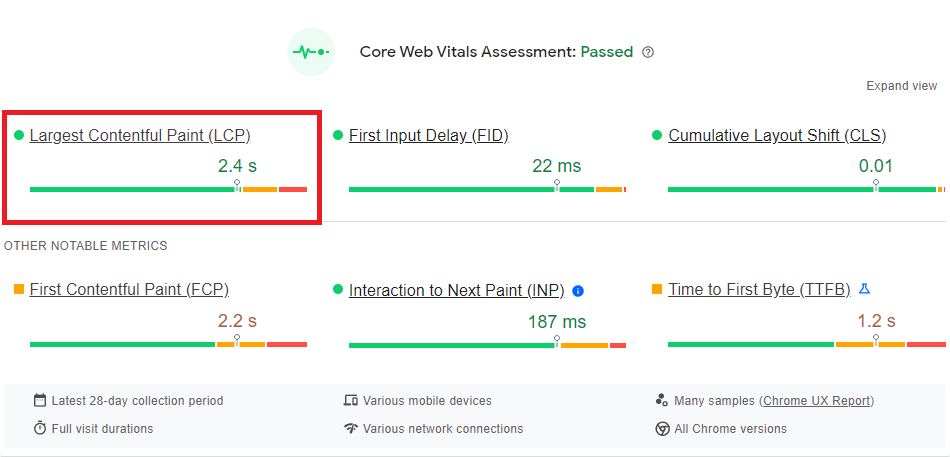Click the Core Web Vitals pulse icon
The height and width of the screenshot is (457, 950).
click(310, 52)
